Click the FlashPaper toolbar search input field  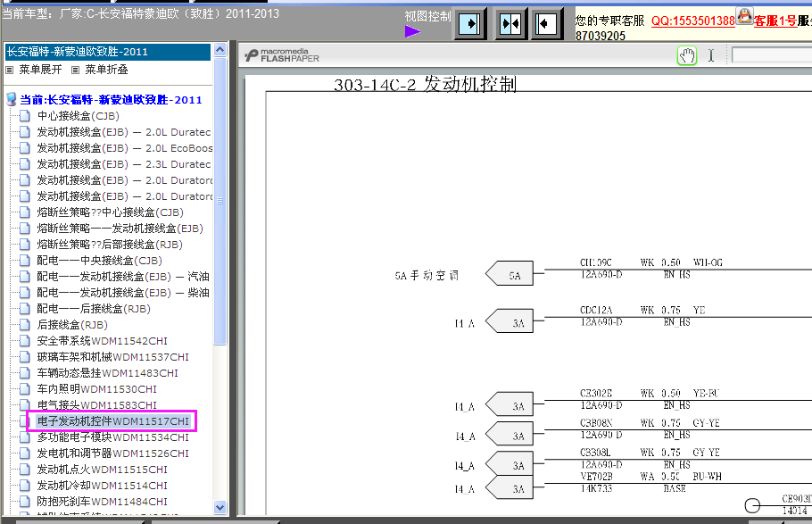(x=772, y=55)
